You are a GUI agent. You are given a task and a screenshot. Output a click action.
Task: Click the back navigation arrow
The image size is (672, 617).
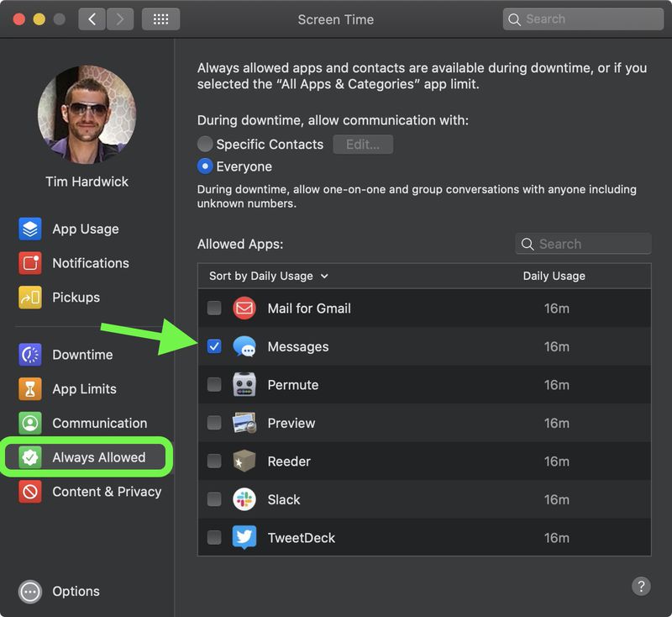point(92,18)
